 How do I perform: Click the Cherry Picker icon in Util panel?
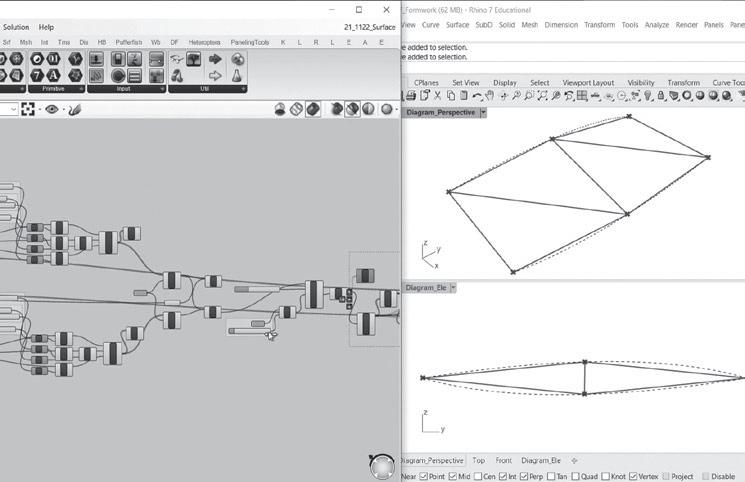click(177, 76)
